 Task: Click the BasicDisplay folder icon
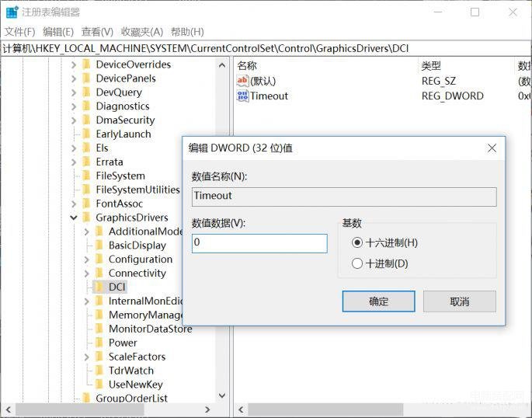coord(99,246)
